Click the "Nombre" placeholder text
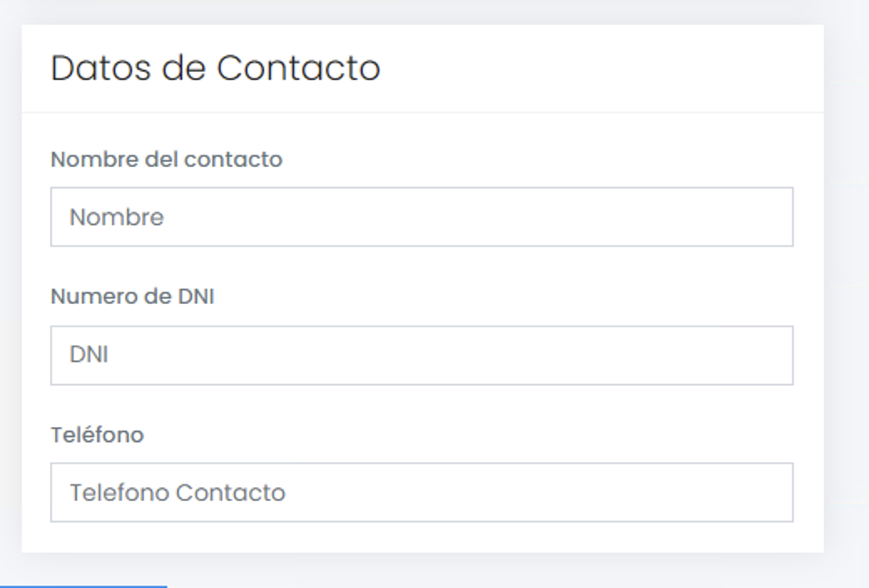 click(x=116, y=218)
